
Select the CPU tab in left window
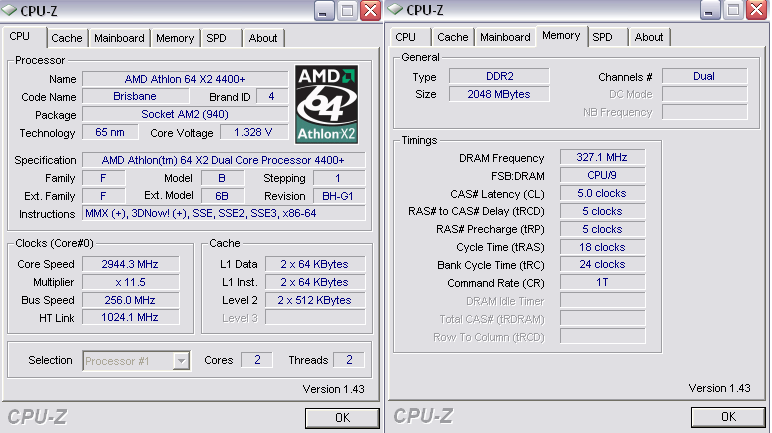click(20, 36)
